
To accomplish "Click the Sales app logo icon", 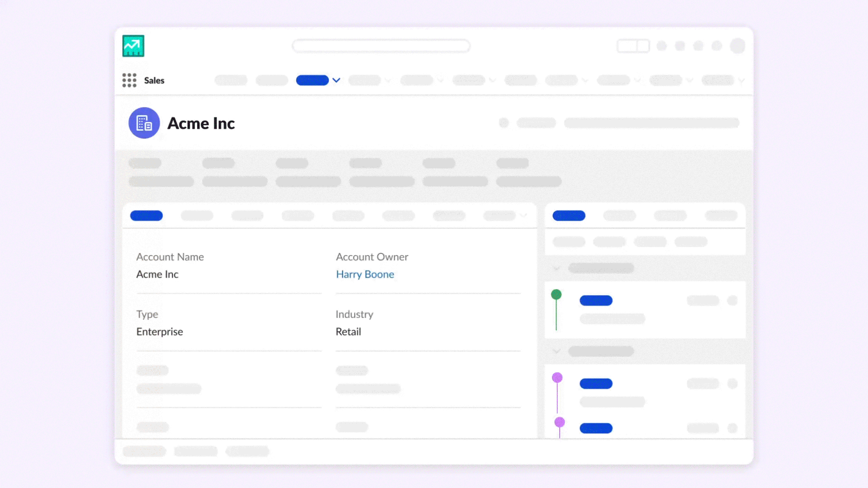I will 132,46.
